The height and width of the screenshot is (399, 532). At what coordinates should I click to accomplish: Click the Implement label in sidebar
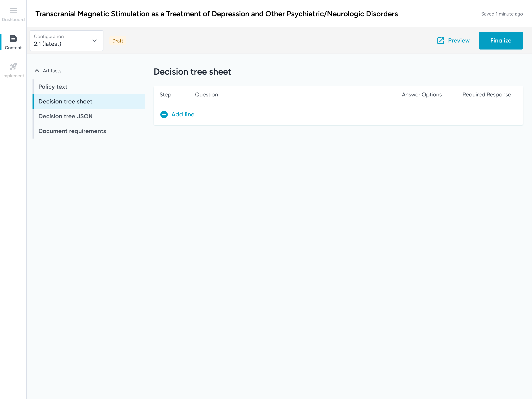pos(13,76)
